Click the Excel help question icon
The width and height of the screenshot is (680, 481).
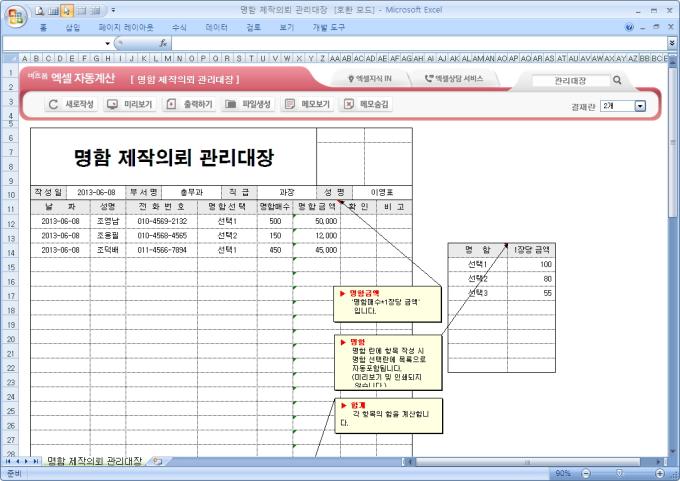[x=629, y=27]
